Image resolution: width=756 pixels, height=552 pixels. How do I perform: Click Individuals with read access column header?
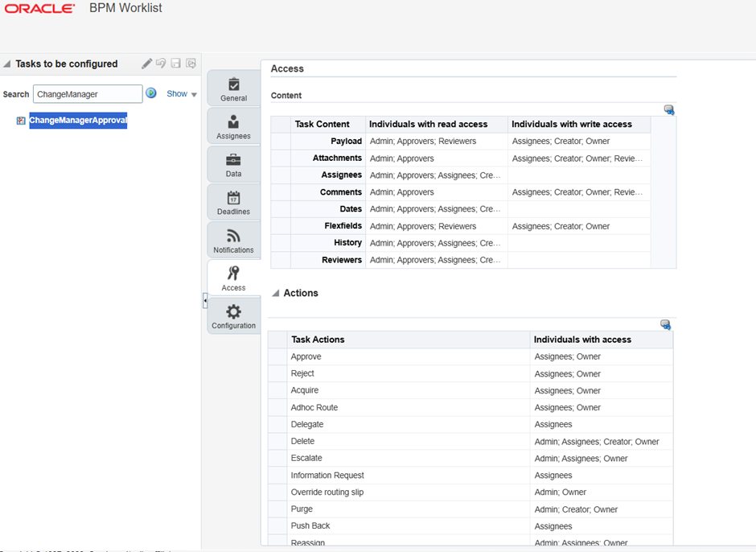click(x=437, y=124)
